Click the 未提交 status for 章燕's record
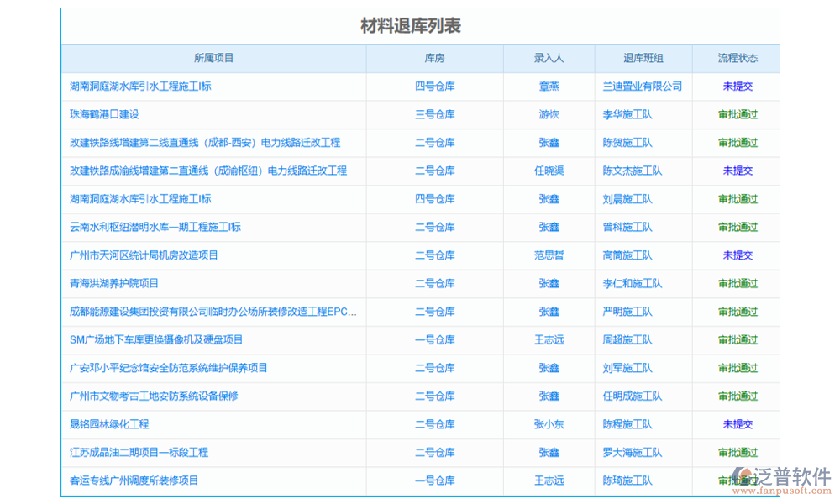The height and width of the screenshot is (504, 840). pyautogui.click(x=737, y=87)
